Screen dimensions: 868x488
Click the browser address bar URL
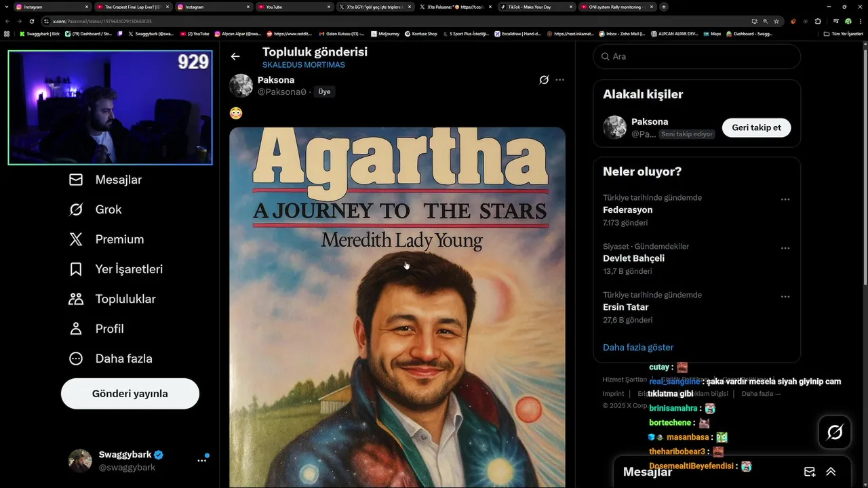(102, 21)
